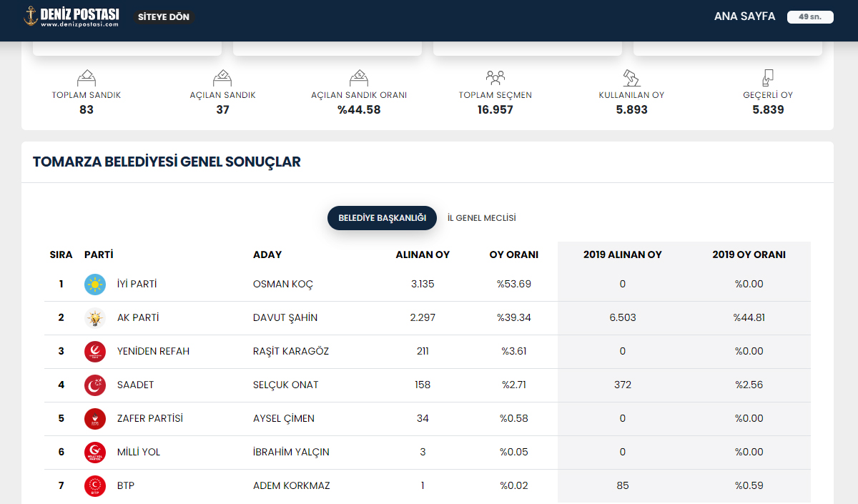858x504 pixels.
Task: Switch to the İL GENEL MECLİSİ tab
Action: [x=481, y=218]
